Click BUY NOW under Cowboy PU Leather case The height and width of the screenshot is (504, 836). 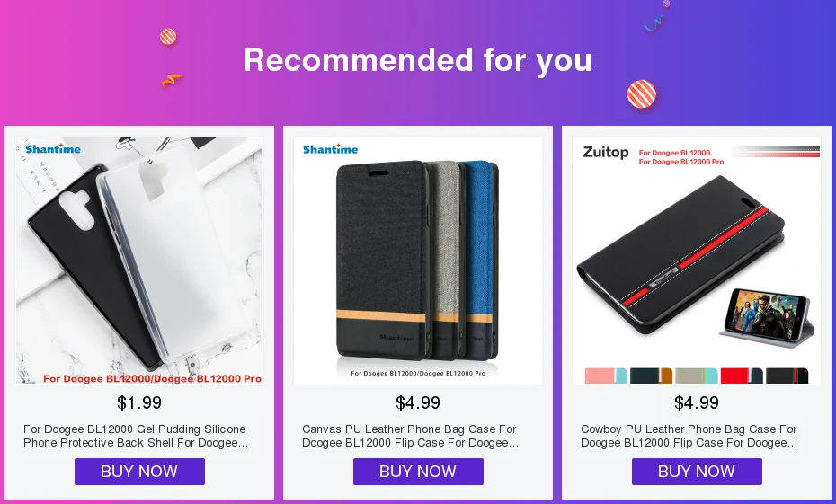[697, 472]
